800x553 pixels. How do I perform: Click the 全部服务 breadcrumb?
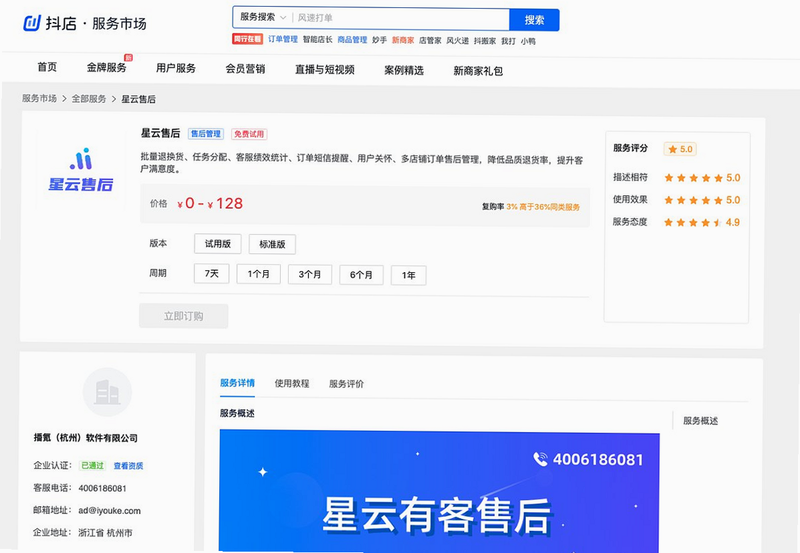tap(89, 98)
